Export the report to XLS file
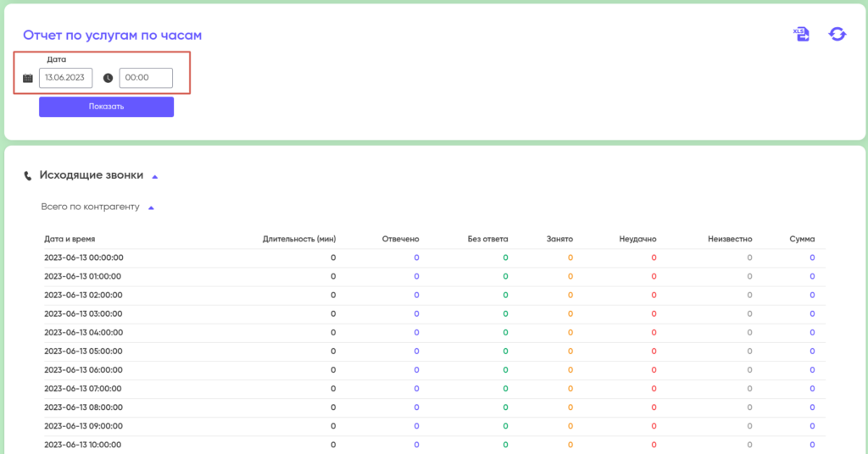The height and width of the screenshot is (454, 868). pos(801,34)
